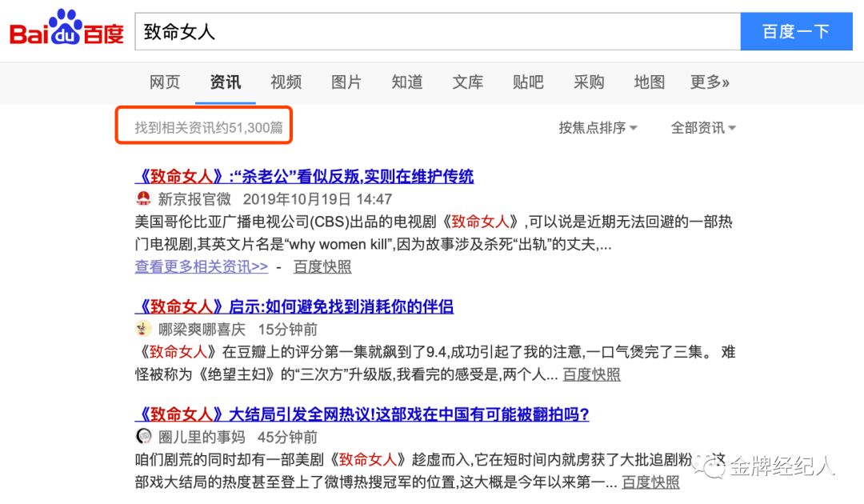Select the 采购 tab
The image size is (864, 504).
(x=589, y=82)
